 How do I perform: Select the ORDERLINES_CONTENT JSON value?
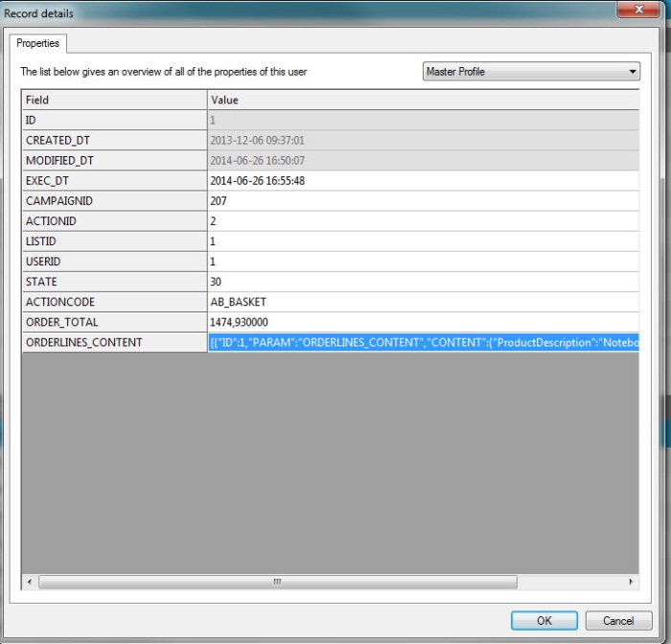[x=422, y=342]
